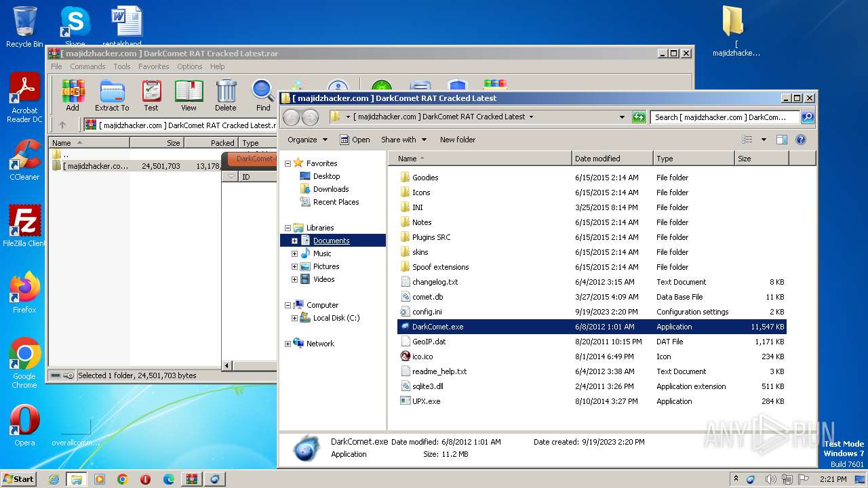
Task: Expand Local Disk (C:) node
Action: [294, 318]
